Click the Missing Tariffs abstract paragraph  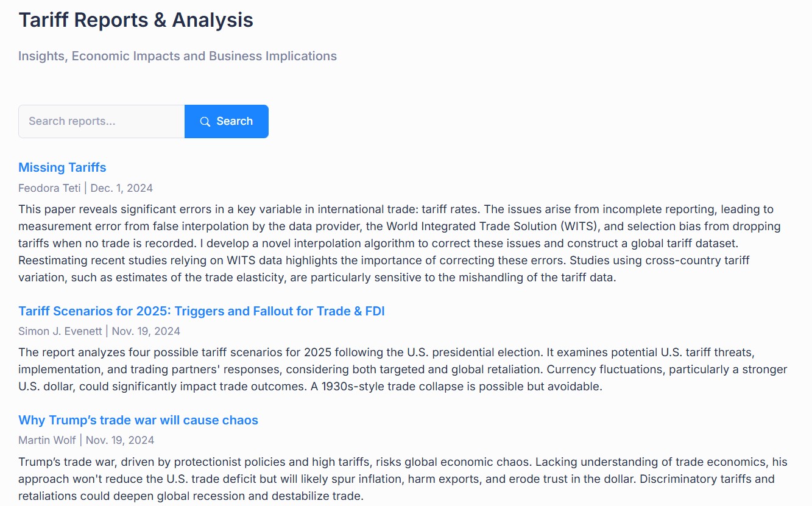tap(400, 244)
